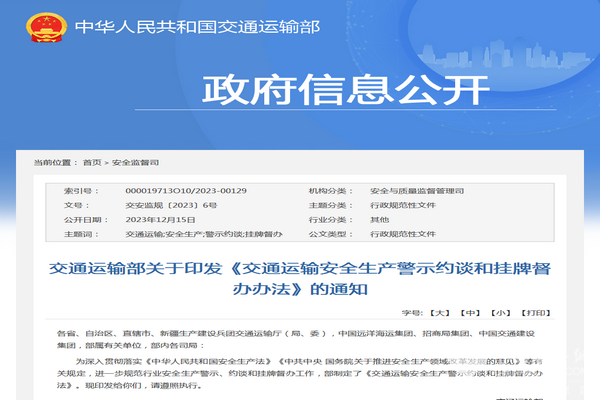Click the 主题分类 value 行政规范性文件
This screenshot has height=400, width=600.
[402, 204]
